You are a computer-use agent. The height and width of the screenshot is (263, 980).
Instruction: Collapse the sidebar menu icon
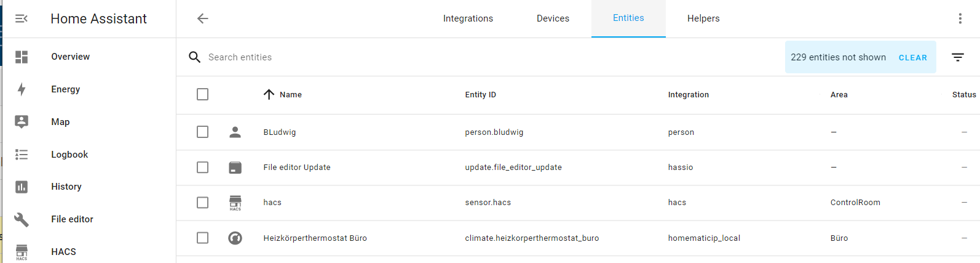pyautogui.click(x=22, y=19)
